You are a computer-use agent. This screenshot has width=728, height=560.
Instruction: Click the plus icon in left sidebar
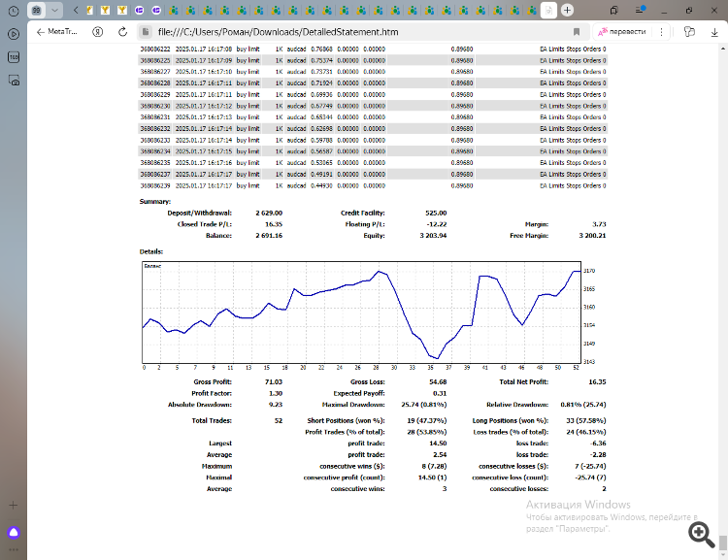click(x=14, y=505)
